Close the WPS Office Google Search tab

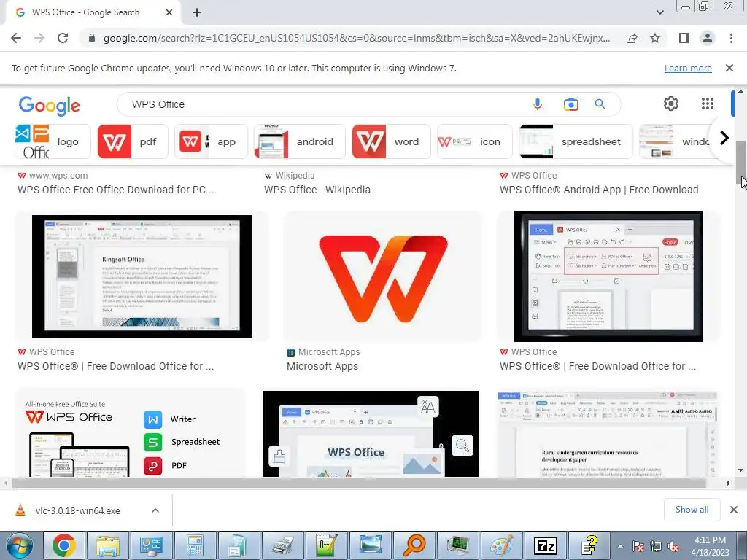[x=169, y=13]
